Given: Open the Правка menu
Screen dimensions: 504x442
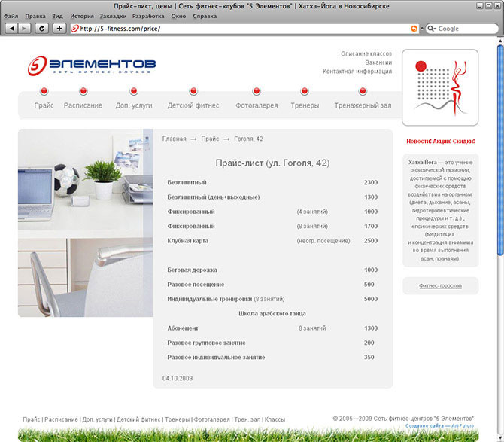Looking at the screenshot, I should tap(35, 16).
